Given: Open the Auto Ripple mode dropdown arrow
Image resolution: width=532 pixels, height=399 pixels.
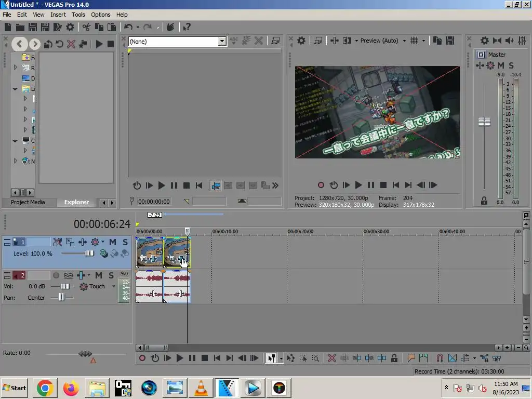Looking at the screenshot, I should [x=474, y=358].
